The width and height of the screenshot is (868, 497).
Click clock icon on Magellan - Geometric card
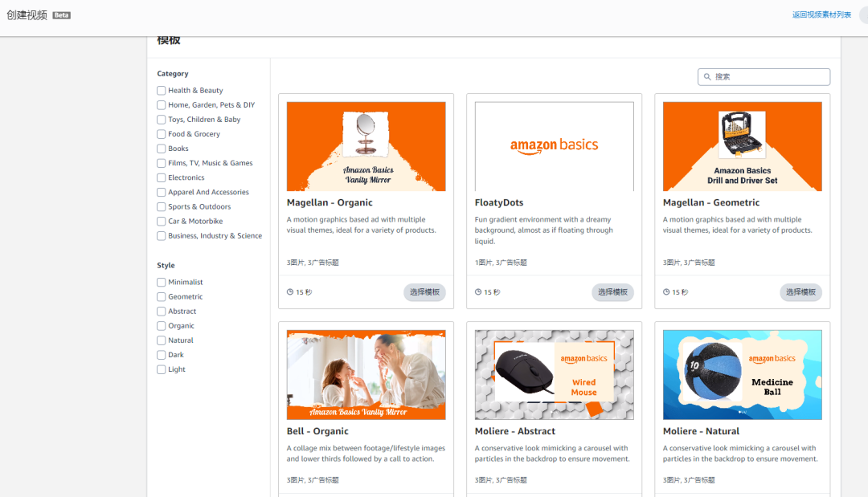[666, 292]
